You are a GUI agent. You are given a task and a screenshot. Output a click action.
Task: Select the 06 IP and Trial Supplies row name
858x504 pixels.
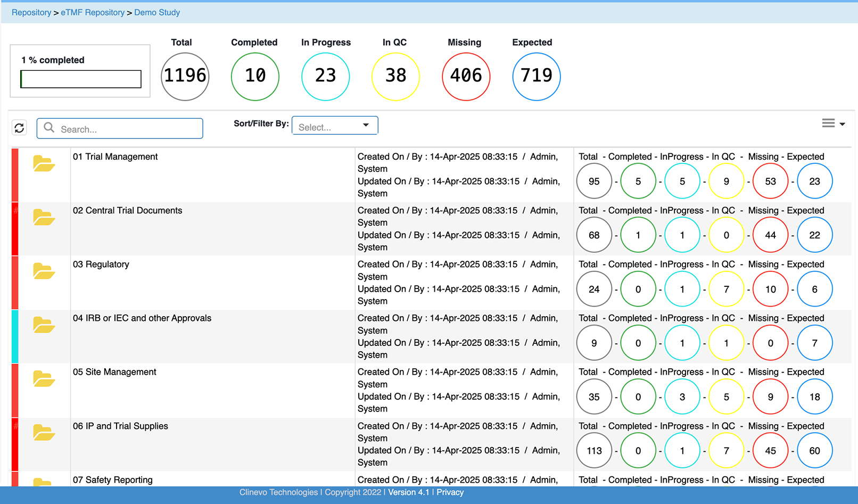(x=120, y=426)
